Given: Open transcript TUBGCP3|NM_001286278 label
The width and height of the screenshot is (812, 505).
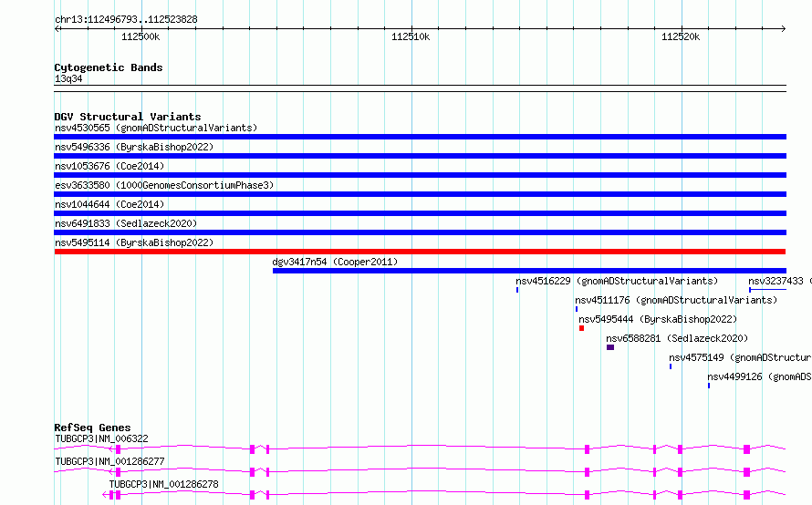Looking at the screenshot, I should [163, 484].
